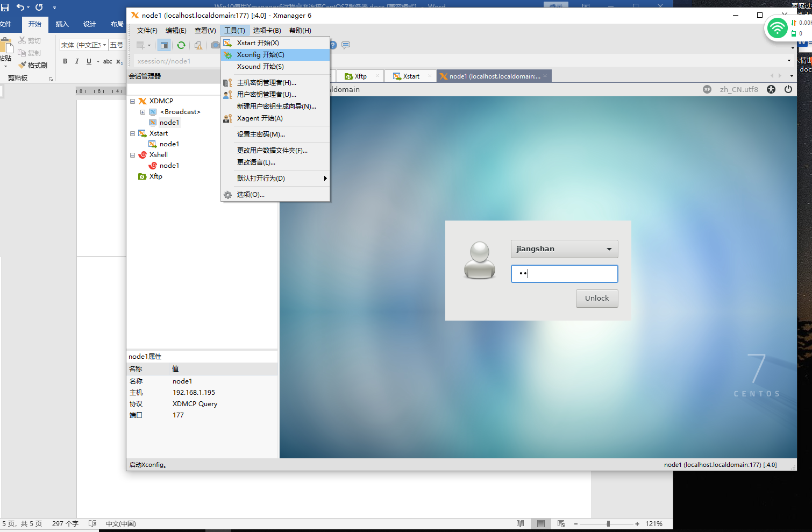Toggle Underline formatting in Word

[x=89, y=61]
